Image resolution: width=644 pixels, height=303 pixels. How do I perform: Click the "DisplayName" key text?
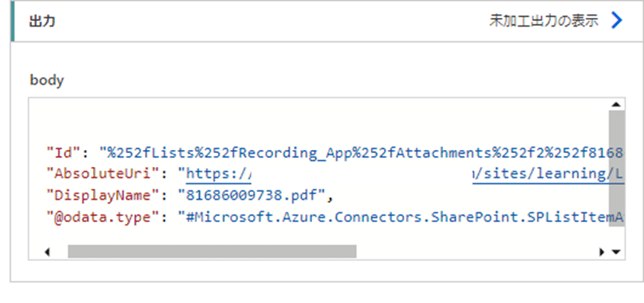[x=102, y=195]
